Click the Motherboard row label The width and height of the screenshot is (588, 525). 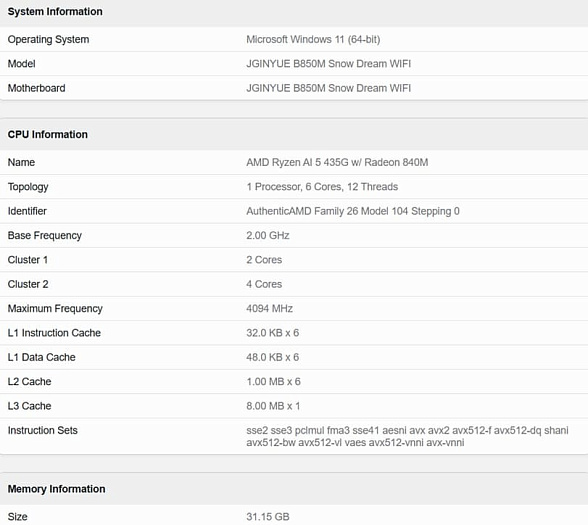tap(36, 88)
